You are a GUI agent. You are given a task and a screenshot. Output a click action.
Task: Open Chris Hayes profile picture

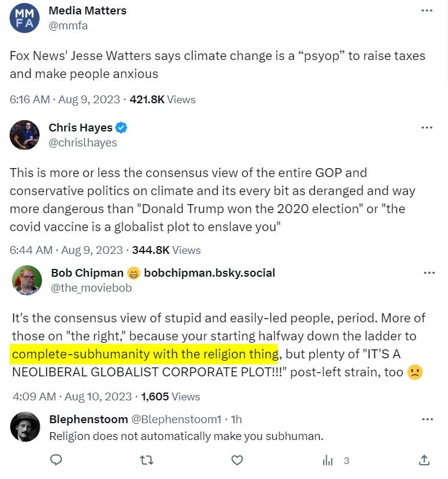coord(25,135)
